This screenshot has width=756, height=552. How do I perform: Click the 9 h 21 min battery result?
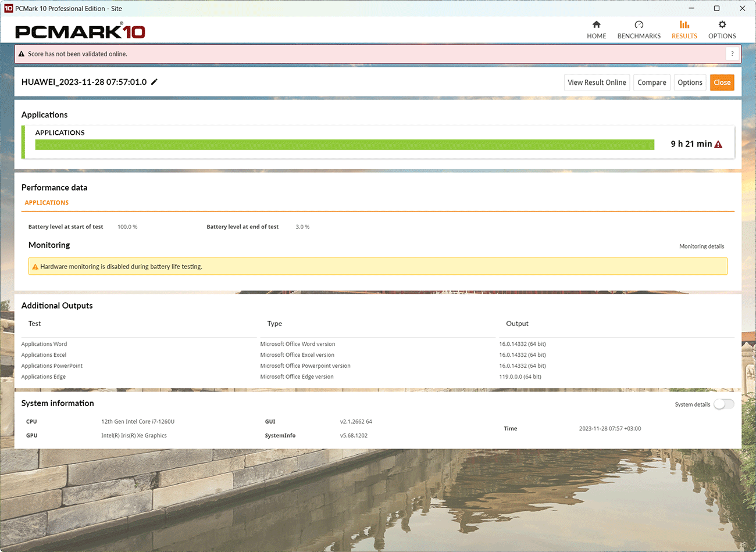coord(691,144)
